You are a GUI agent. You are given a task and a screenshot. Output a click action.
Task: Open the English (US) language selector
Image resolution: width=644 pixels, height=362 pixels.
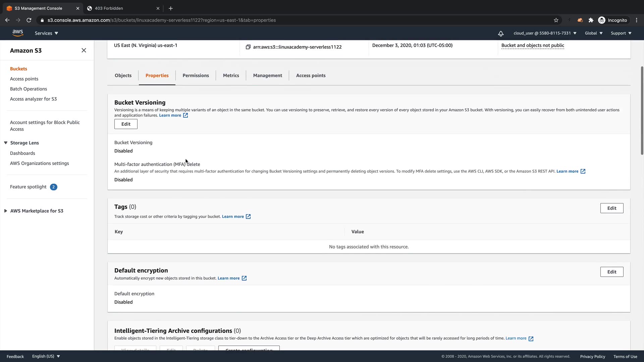pos(46,356)
